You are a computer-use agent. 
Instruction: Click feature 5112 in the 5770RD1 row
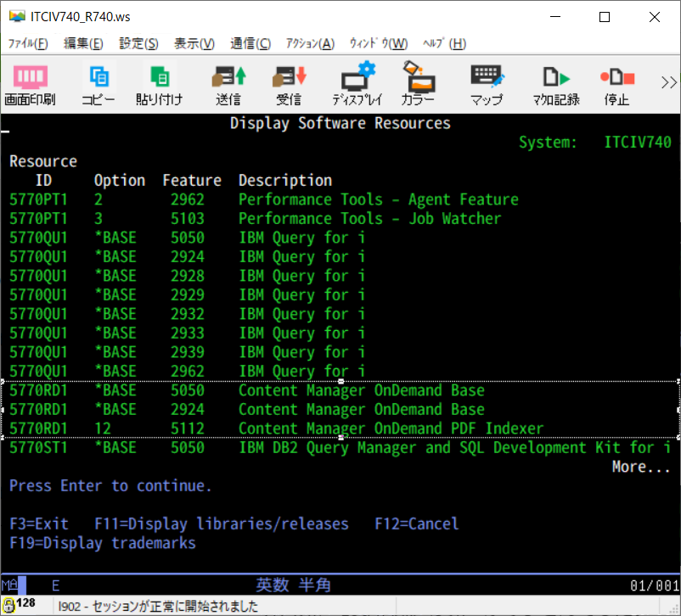pos(187,428)
